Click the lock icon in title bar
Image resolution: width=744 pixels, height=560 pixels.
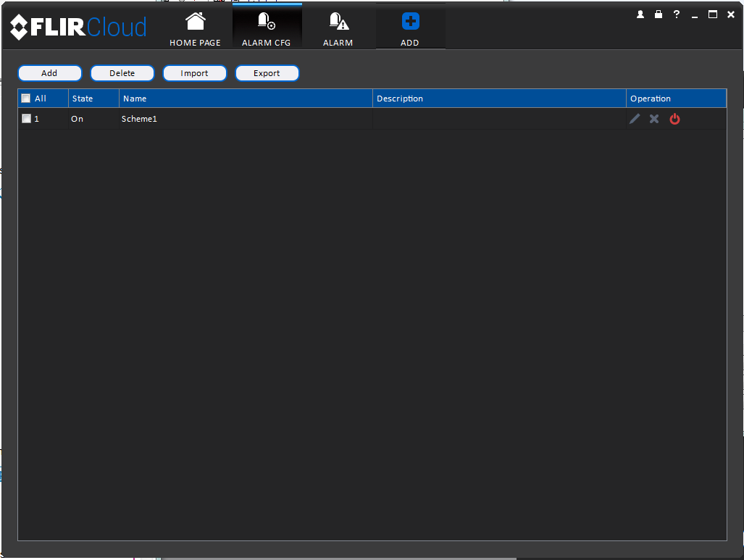[658, 14]
